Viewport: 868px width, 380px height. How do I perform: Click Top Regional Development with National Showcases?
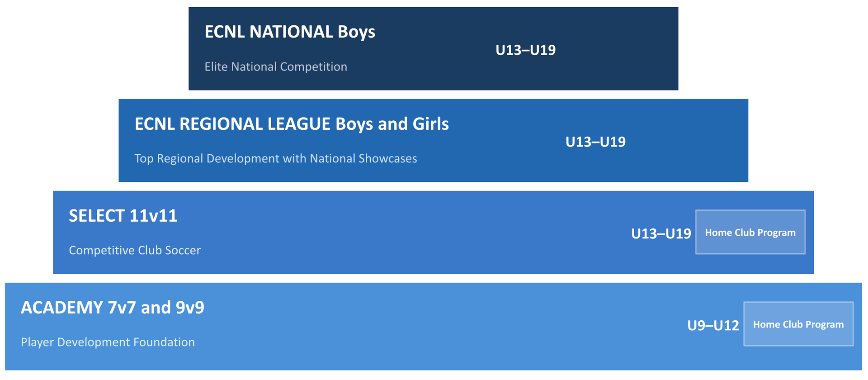tap(276, 159)
